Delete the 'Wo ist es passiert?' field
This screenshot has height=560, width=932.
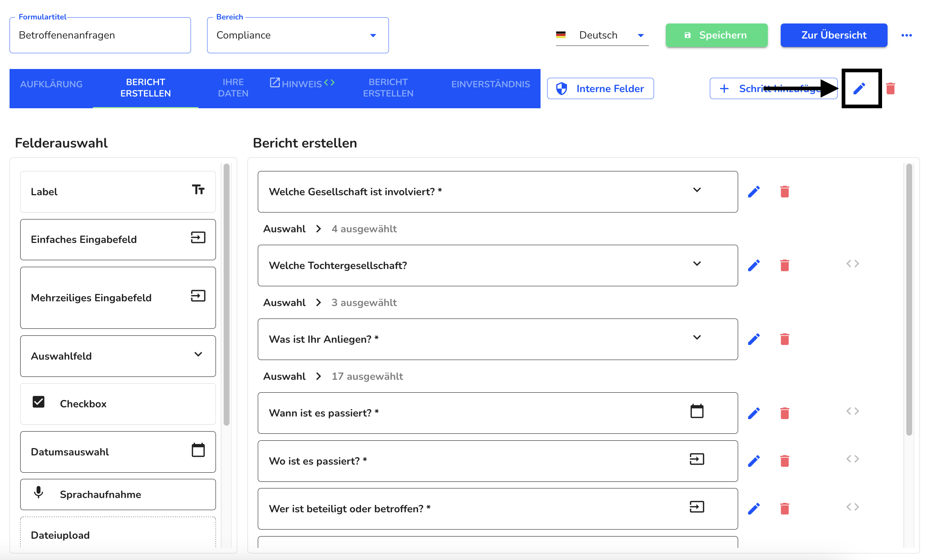784,461
